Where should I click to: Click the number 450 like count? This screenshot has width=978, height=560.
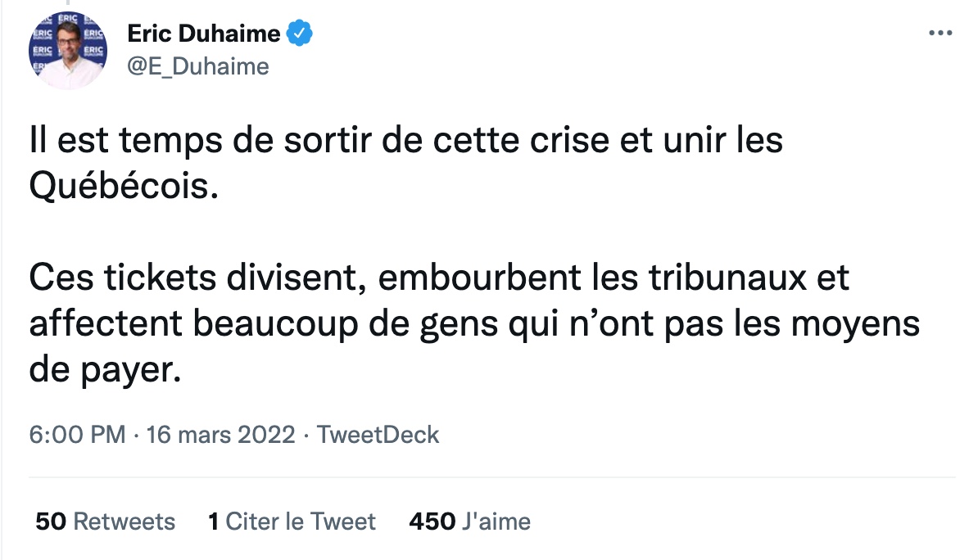pos(430,522)
